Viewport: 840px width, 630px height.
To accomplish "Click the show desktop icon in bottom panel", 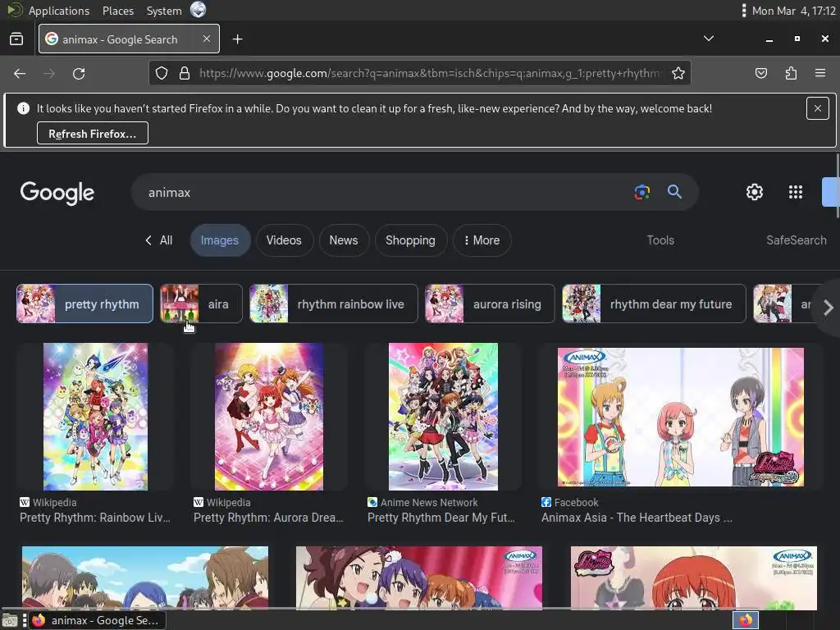I will coord(10,620).
